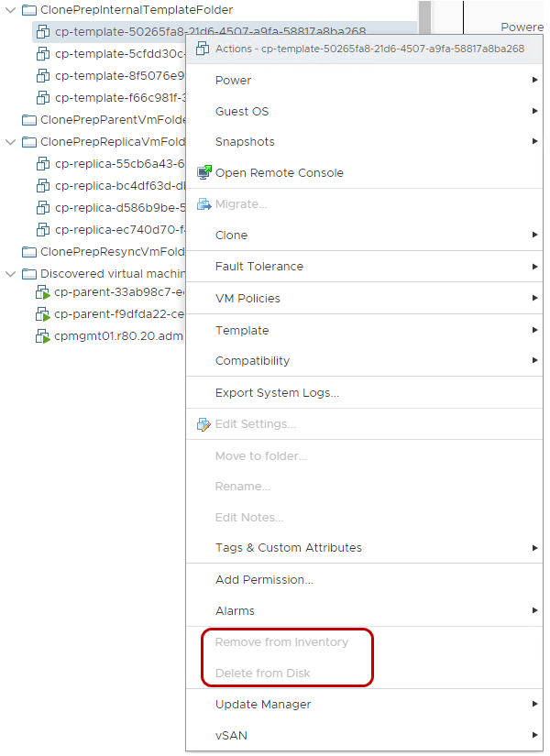The height and width of the screenshot is (756, 550).
Task: Collapse the Discovered virtual machine folder
Action: pyautogui.click(x=10, y=274)
